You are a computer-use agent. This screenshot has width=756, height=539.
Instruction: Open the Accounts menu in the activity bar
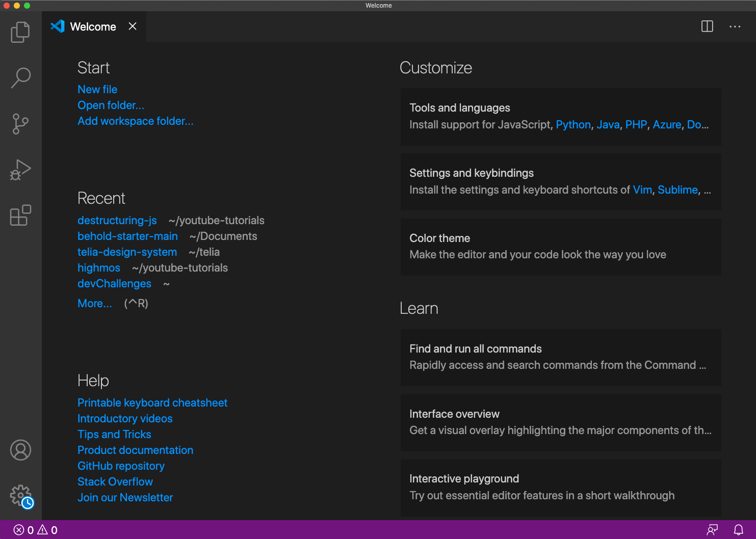(x=20, y=450)
